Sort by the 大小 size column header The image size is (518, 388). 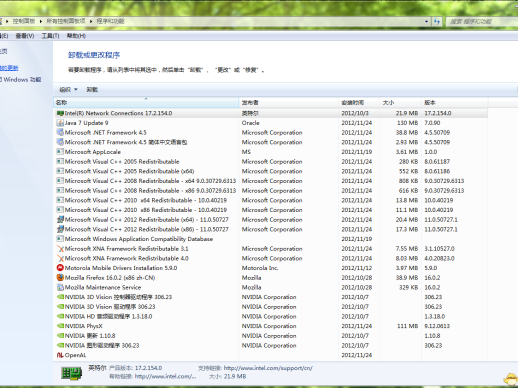(401, 103)
